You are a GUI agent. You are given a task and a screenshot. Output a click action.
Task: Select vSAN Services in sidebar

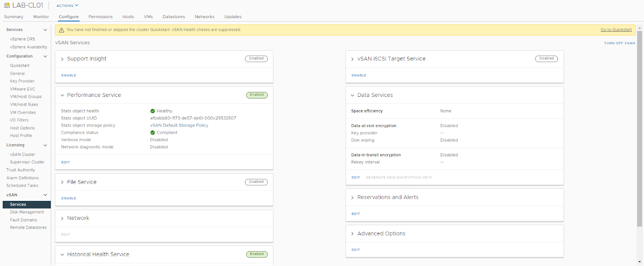coord(27,205)
